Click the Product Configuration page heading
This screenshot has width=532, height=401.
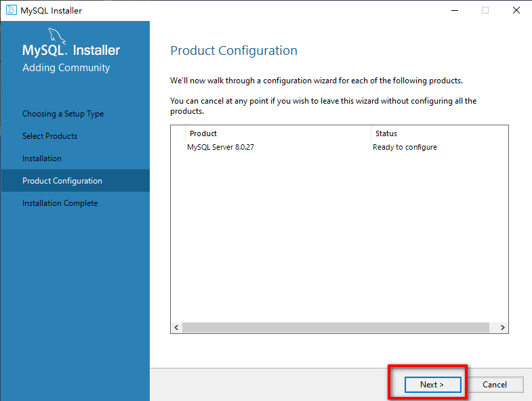(234, 51)
